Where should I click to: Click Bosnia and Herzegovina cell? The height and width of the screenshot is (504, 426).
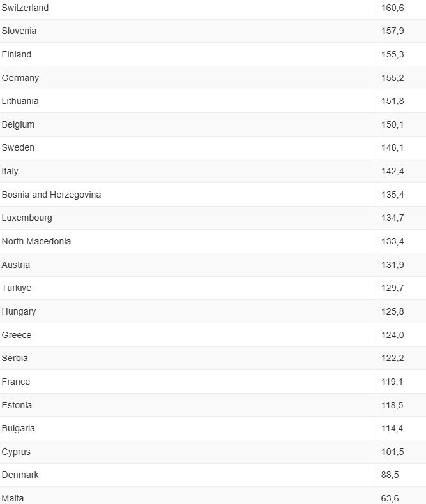point(51,195)
